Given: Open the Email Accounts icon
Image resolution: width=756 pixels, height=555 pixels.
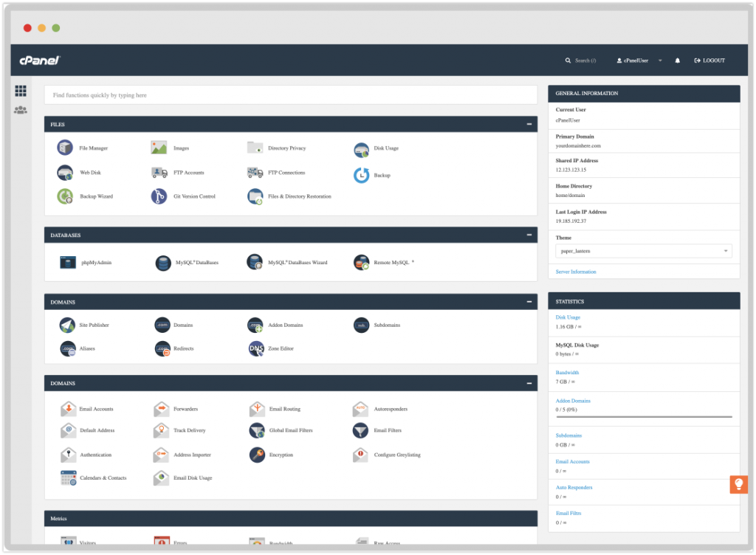Looking at the screenshot, I should [68, 409].
